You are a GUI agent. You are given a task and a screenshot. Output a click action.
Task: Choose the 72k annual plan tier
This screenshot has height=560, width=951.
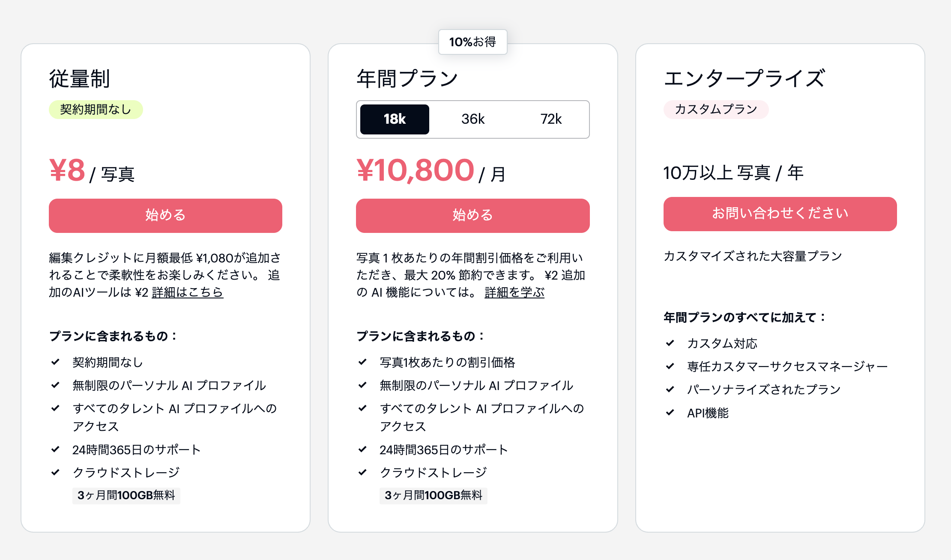(x=551, y=119)
